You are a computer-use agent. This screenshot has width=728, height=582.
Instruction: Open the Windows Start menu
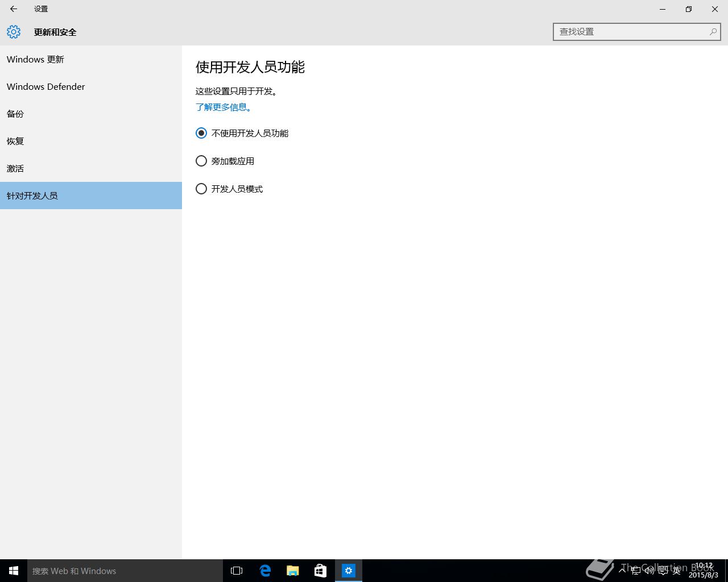click(14, 571)
